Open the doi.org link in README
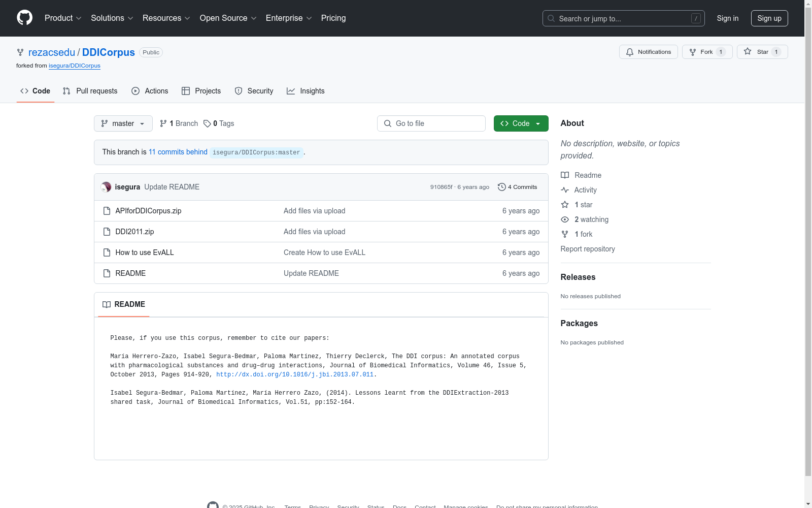Image resolution: width=812 pixels, height=508 pixels. tap(295, 374)
